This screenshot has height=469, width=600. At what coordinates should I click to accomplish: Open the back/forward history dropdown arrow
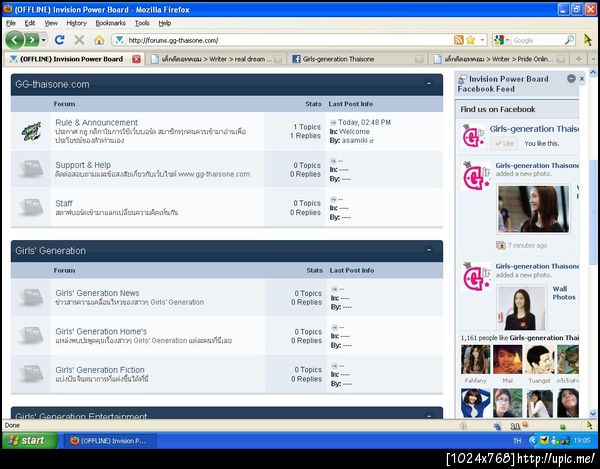coord(44,40)
